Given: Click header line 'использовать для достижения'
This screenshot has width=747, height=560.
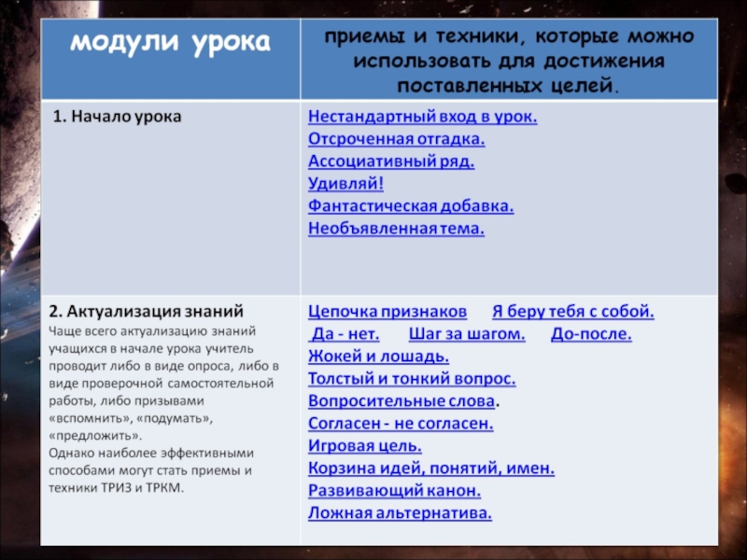Looking at the screenshot, I should [509, 61].
